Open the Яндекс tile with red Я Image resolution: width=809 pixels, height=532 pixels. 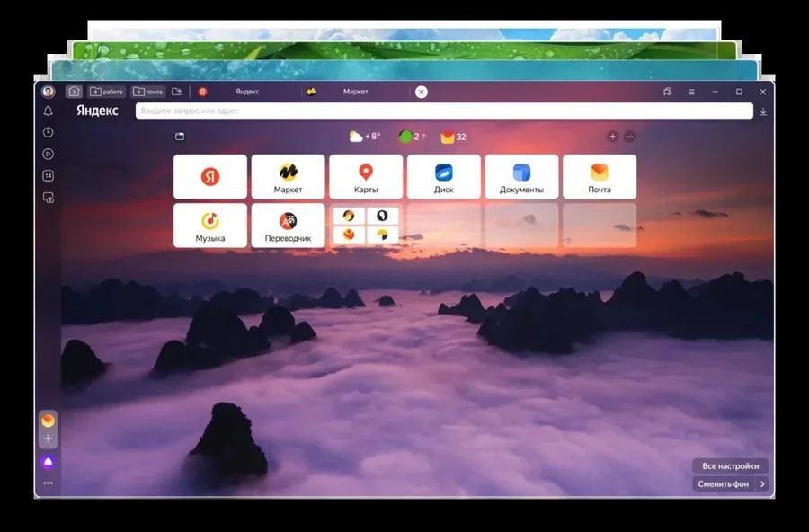point(210,176)
